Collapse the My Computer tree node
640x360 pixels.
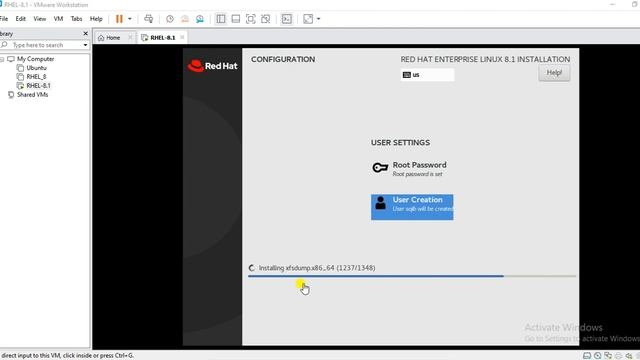[x=2, y=59]
